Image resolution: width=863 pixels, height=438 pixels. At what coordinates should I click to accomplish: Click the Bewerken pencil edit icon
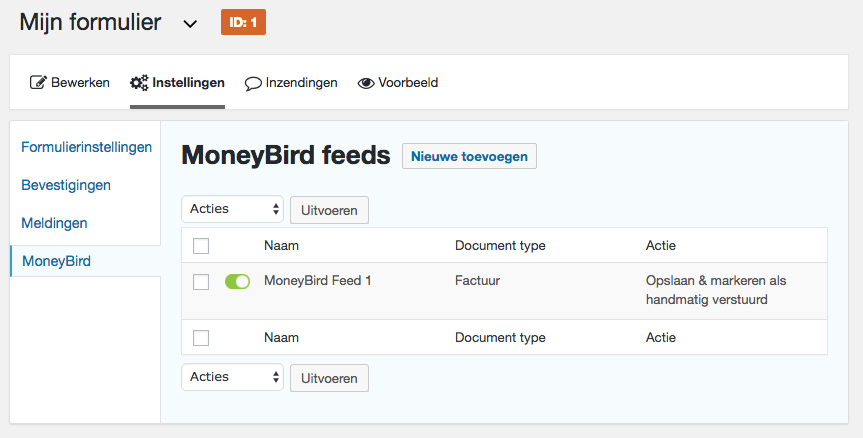point(38,83)
